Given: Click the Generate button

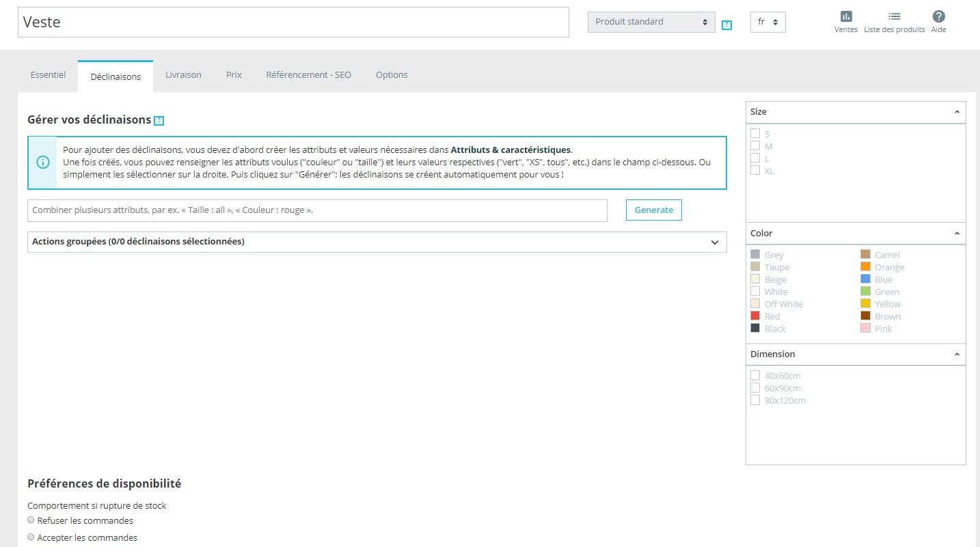Looking at the screenshot, I should pyautogui.click(x=654, y=210).
